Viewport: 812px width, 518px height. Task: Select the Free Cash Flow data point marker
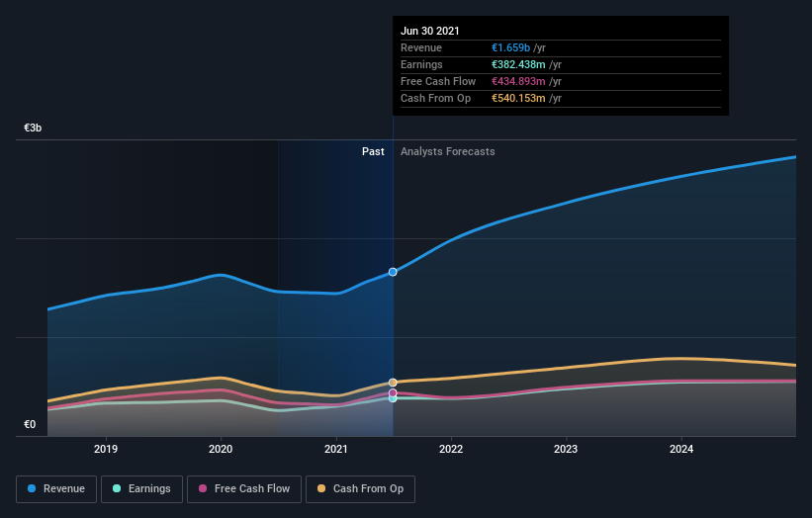tap(393, 393)
